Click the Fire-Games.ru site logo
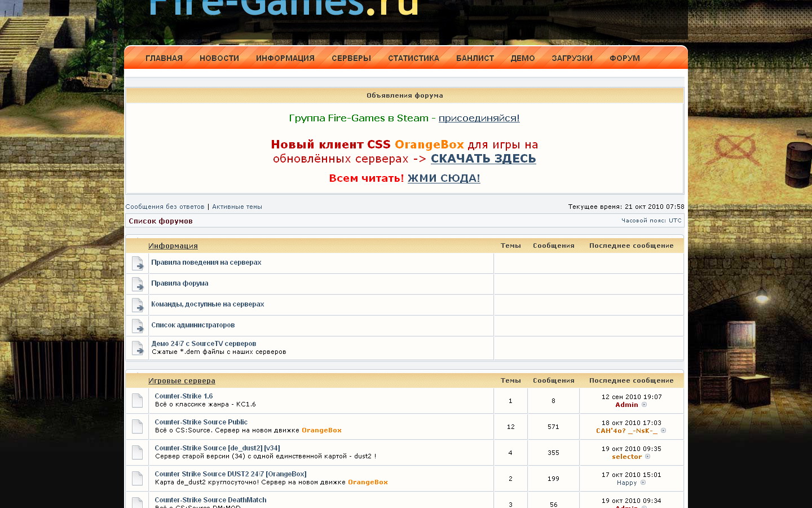Screen dimensions: 812x508 click(284, 8)
